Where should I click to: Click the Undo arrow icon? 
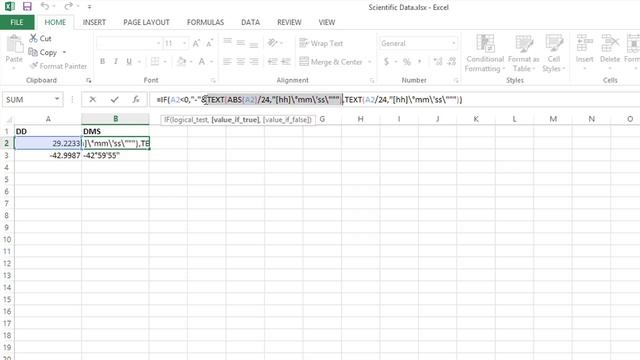(x=45, y=7)
